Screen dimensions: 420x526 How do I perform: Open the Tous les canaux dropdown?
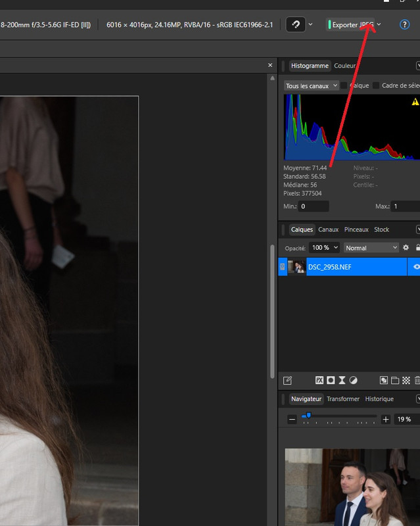click(312, 85)
